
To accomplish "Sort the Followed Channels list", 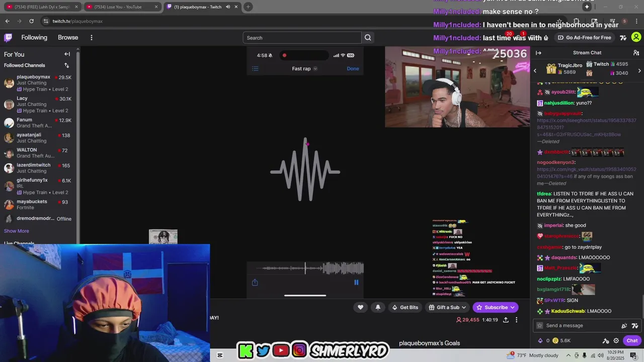I will (66, 65).
